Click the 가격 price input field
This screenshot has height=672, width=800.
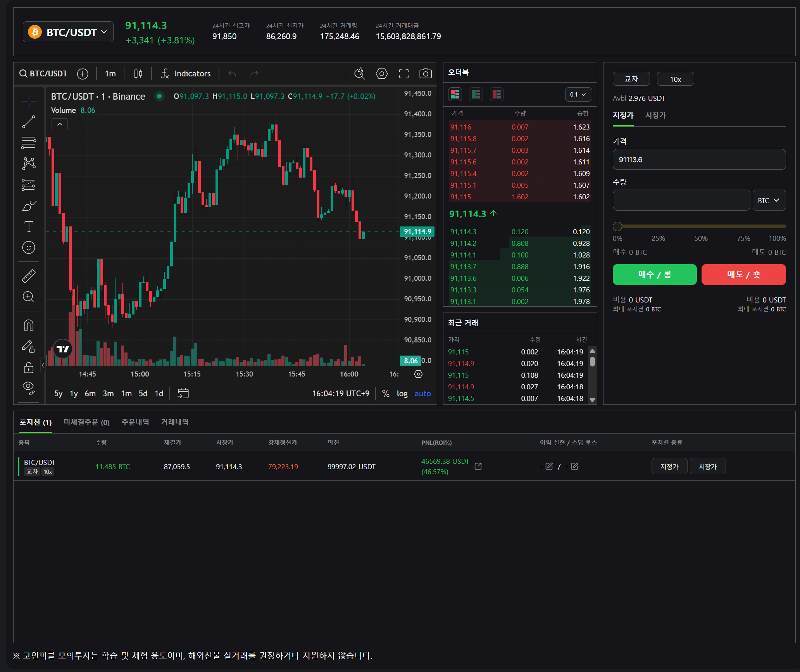[x=699, y=160]
